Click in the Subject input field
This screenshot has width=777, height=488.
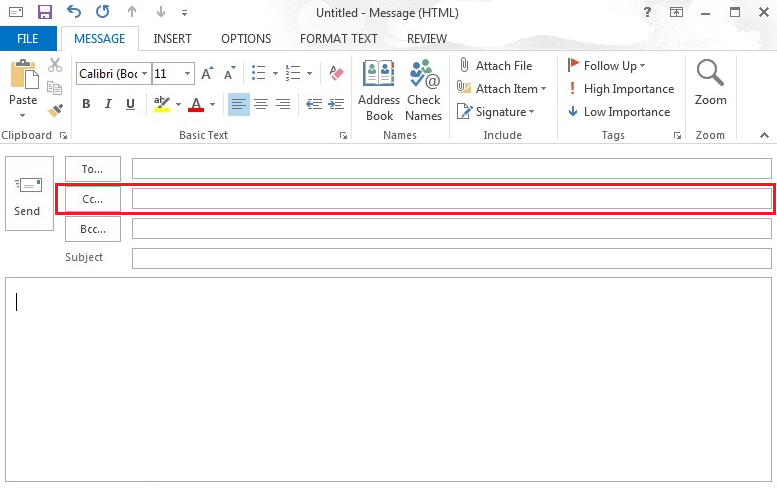point(451,258)
